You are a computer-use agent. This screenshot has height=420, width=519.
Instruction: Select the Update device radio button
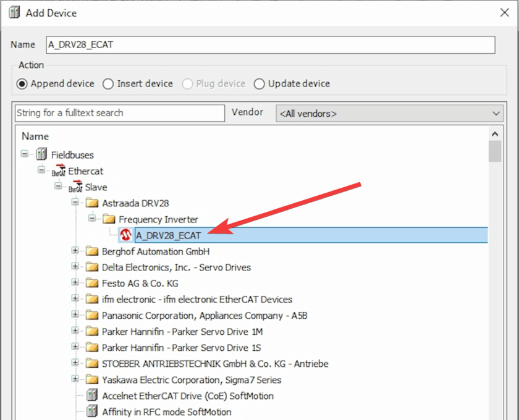(259, 84)
